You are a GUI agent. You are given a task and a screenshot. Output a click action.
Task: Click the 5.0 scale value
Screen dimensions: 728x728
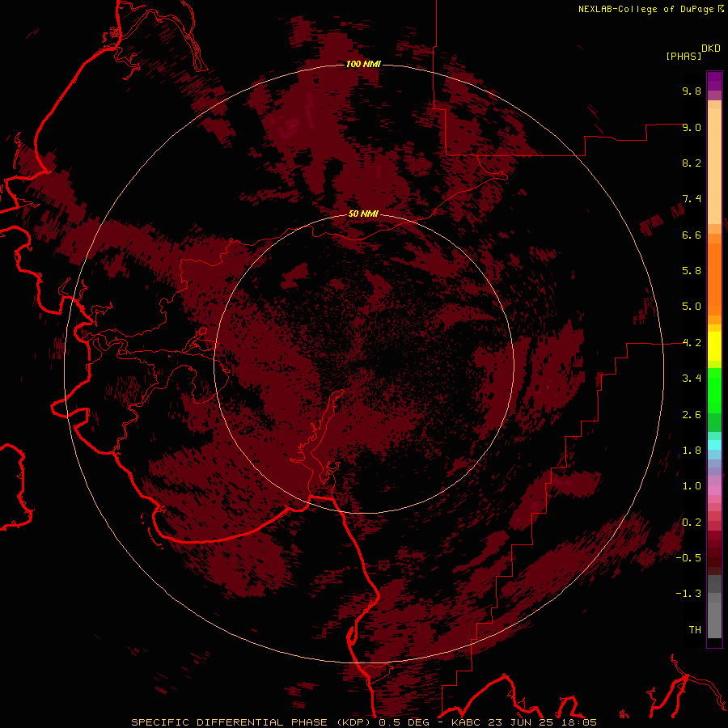(x=692, y=307)
